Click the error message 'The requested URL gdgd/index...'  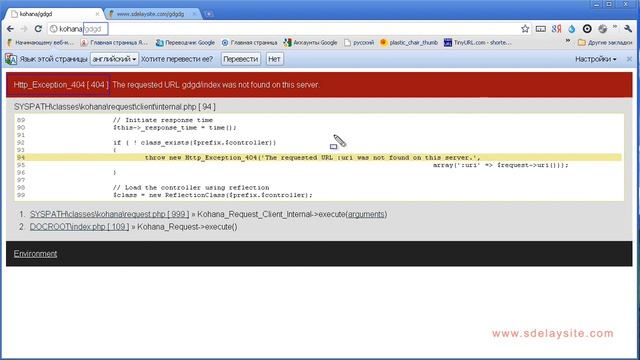pos(216,85)
